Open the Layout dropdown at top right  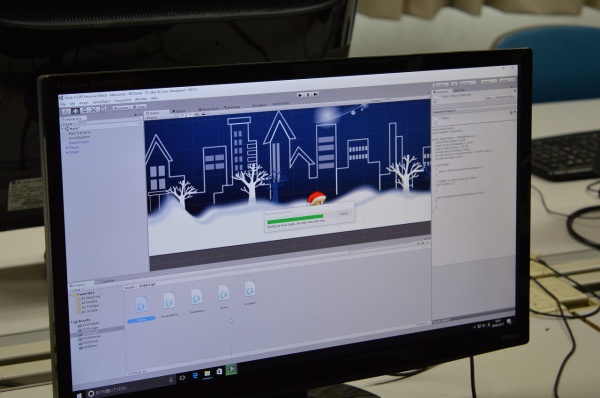point(506,80)
